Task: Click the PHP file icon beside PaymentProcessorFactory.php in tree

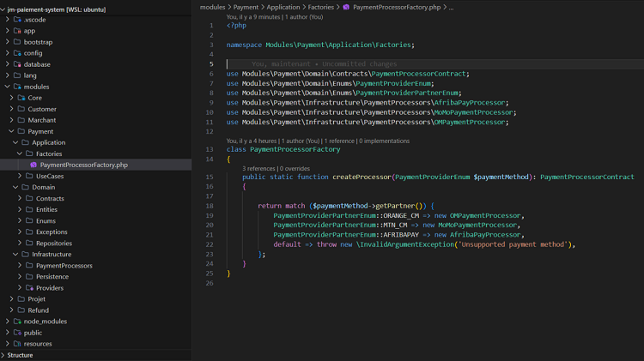Action: (x=33, y=165)
